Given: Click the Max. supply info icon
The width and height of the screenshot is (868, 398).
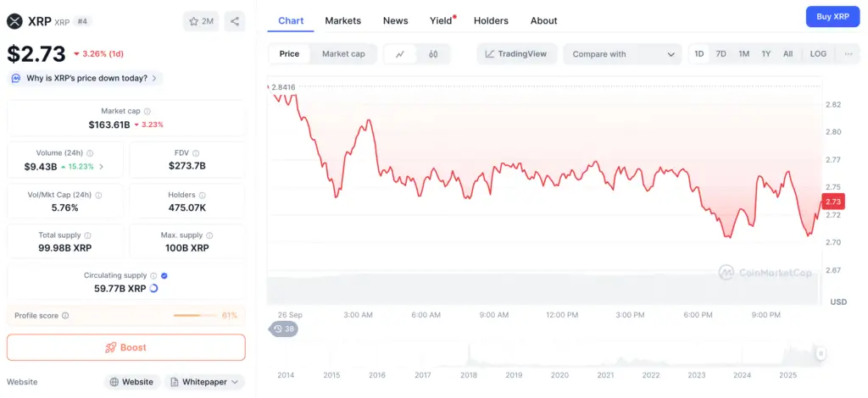Looking at the screenshot, I should click(x=209, y=235).
